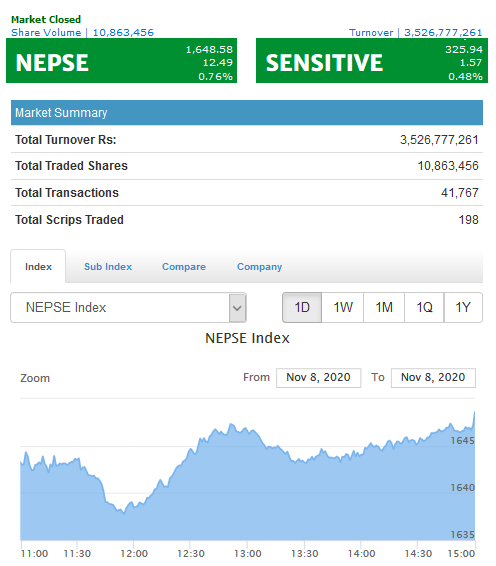Viewport: 496px width, 566px height.
Task: Click the Total Transactions label
Action: point(67,193)
